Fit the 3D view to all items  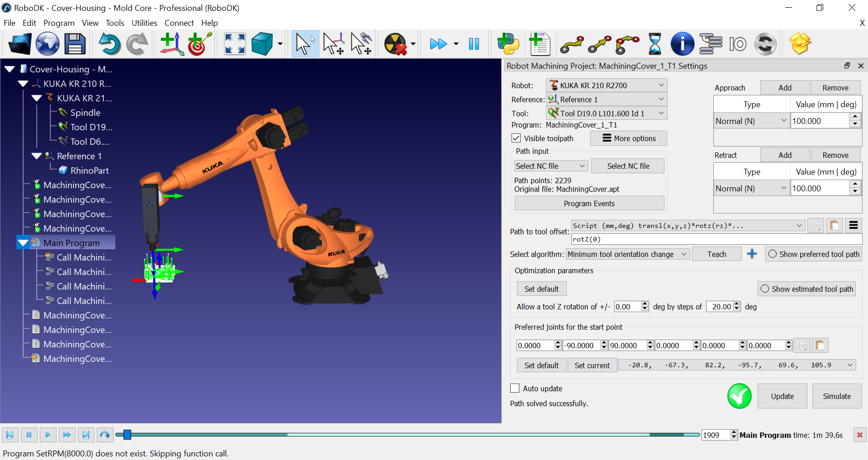(234, 44)
